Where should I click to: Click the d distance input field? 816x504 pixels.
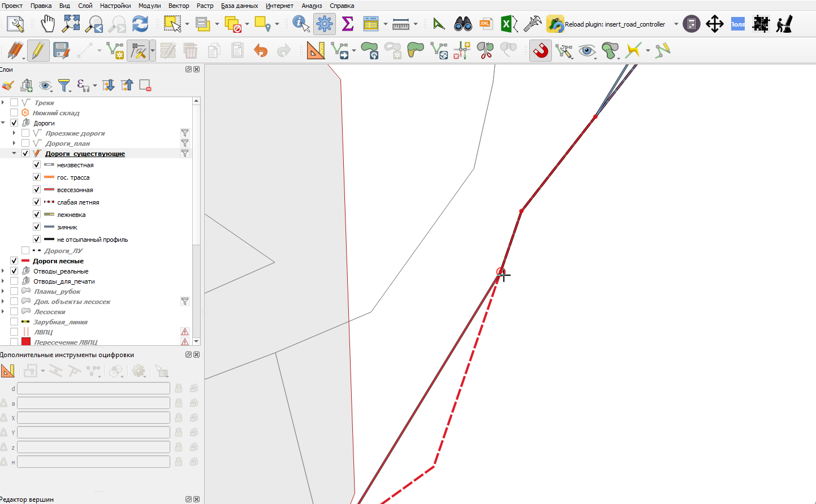(x=93, y=388)
